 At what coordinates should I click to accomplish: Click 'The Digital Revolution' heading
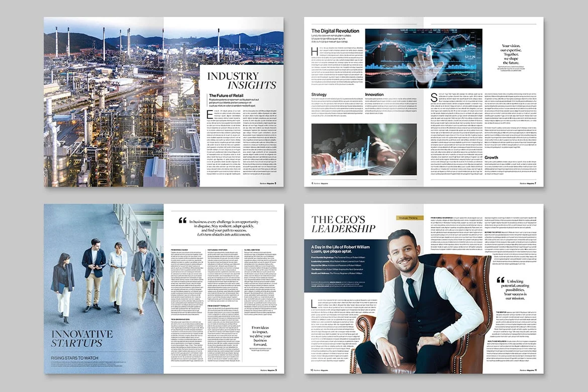tap(335, 31)
